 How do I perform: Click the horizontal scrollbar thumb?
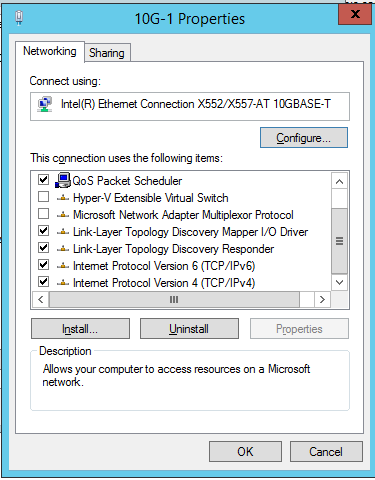click(174, 299)
